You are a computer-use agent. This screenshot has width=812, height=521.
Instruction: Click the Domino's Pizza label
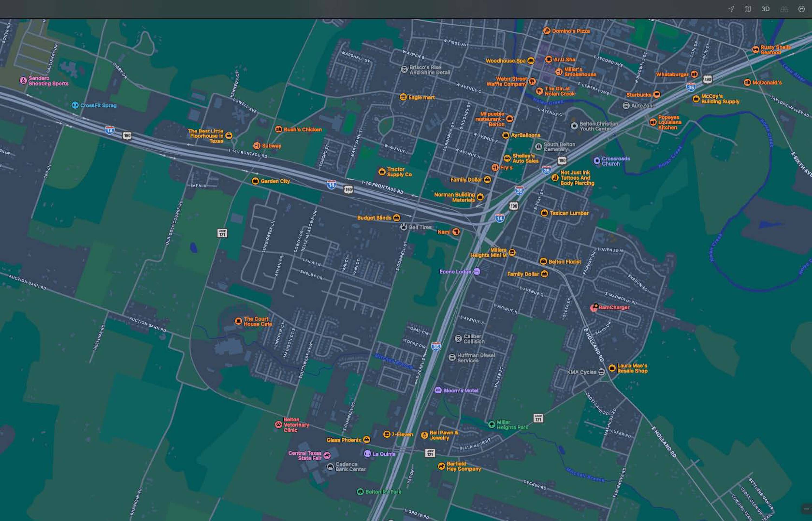point(571,31)
